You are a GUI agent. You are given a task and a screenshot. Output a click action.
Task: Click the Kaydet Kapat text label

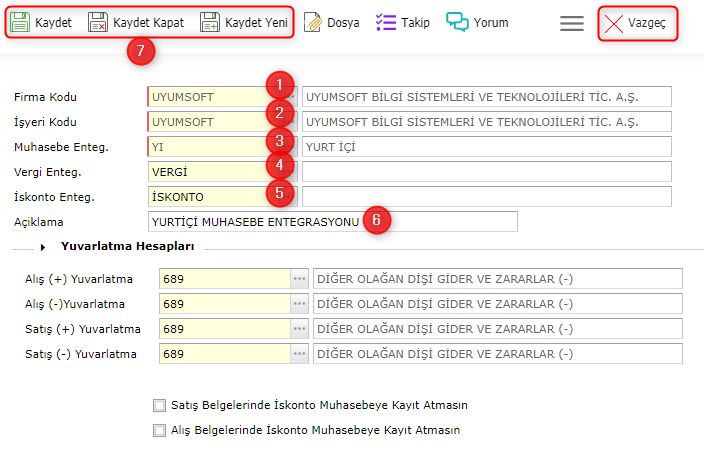pos(148,22)
